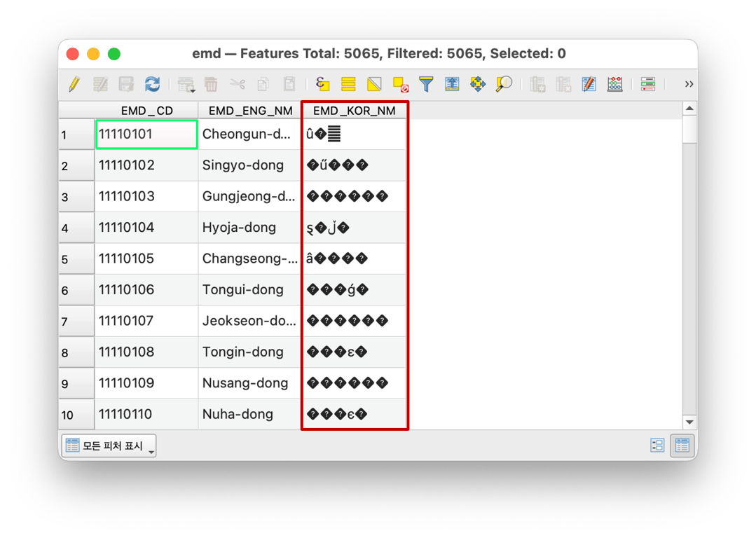
Task: Select row header 1
Action: pos(76,134)
